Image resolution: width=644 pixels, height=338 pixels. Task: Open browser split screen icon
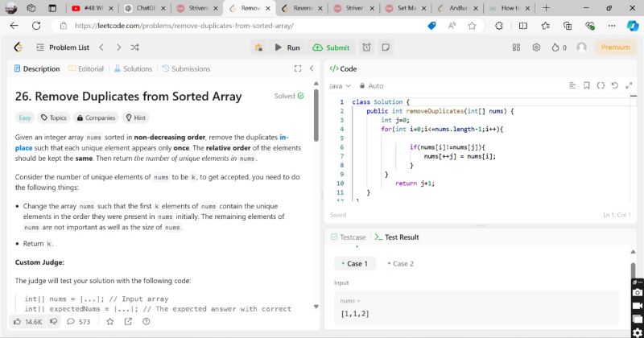point(522,26)
